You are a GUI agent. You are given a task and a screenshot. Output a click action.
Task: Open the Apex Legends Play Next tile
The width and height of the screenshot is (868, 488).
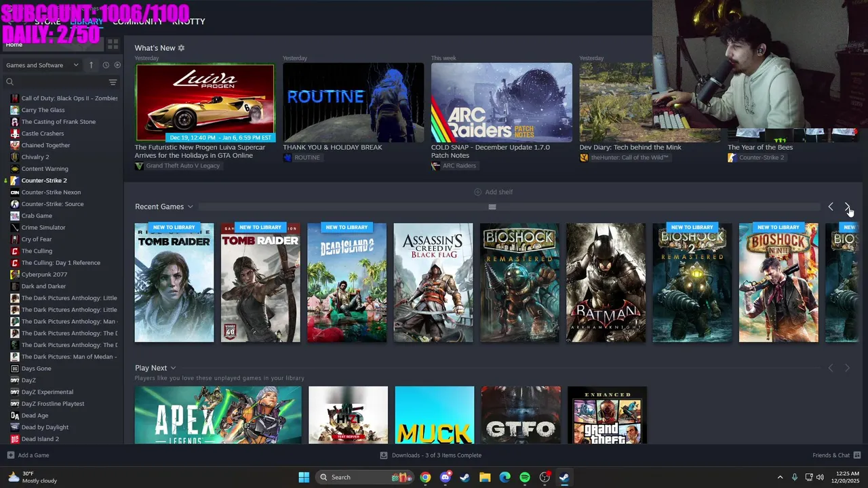click(218, 415)
